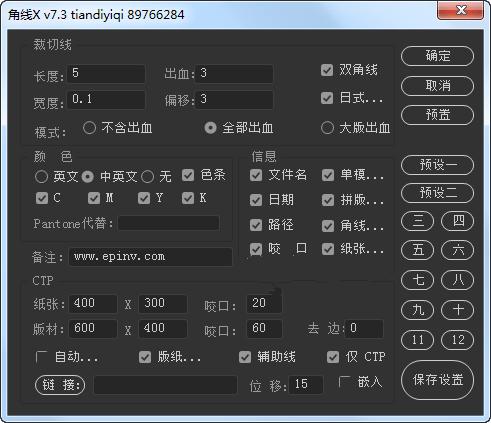This screenshot has width=491, height=423.
Task: Select the 不含出血 mode radio
Action: pos(89,128)
